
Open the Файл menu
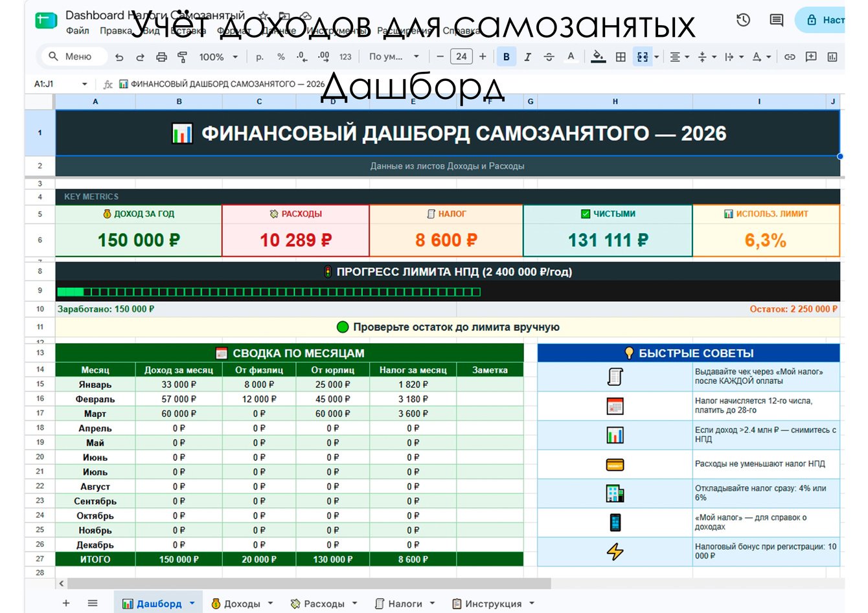click(77, 30)
